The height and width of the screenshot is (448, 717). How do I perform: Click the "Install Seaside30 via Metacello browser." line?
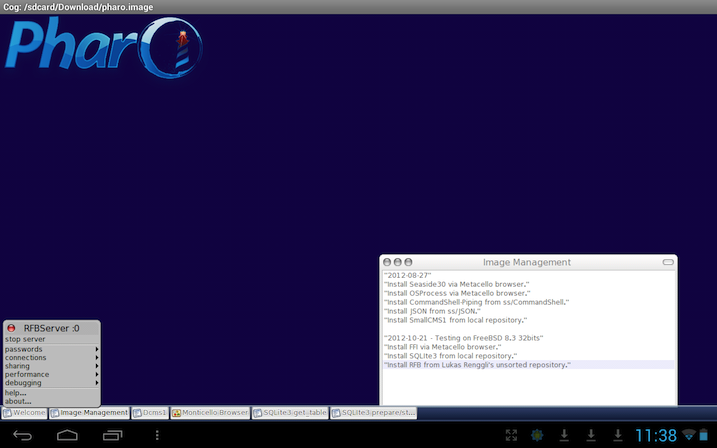pyautogui.click(x=456, y=284)
